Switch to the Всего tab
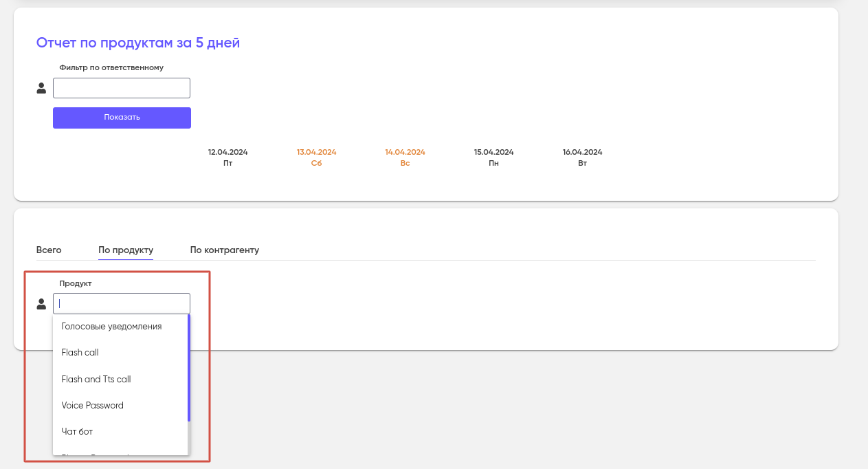Screen dimensions: 868x469 coord(49,250)
